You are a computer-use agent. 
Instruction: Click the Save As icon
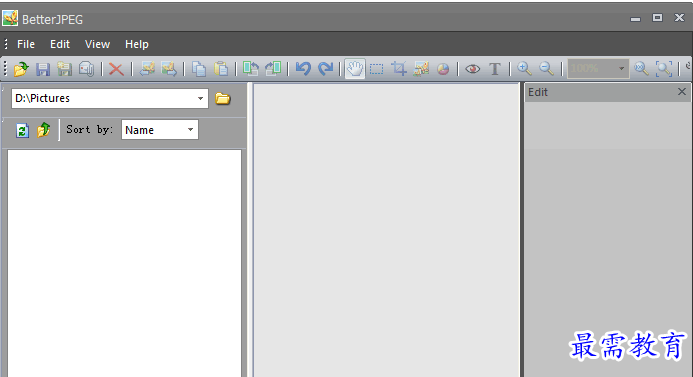click(65, 69)
